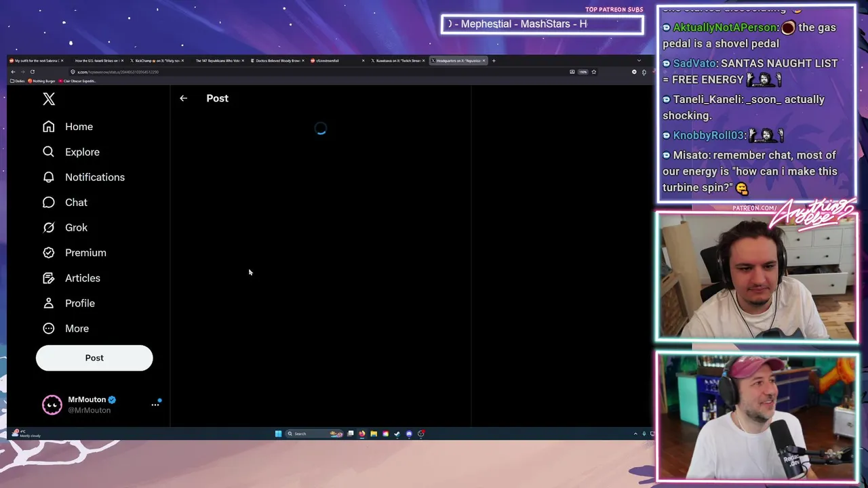Viewport: 868px width, 488px height.
Task: Go to Profile from sidebar
Action: 68,303
